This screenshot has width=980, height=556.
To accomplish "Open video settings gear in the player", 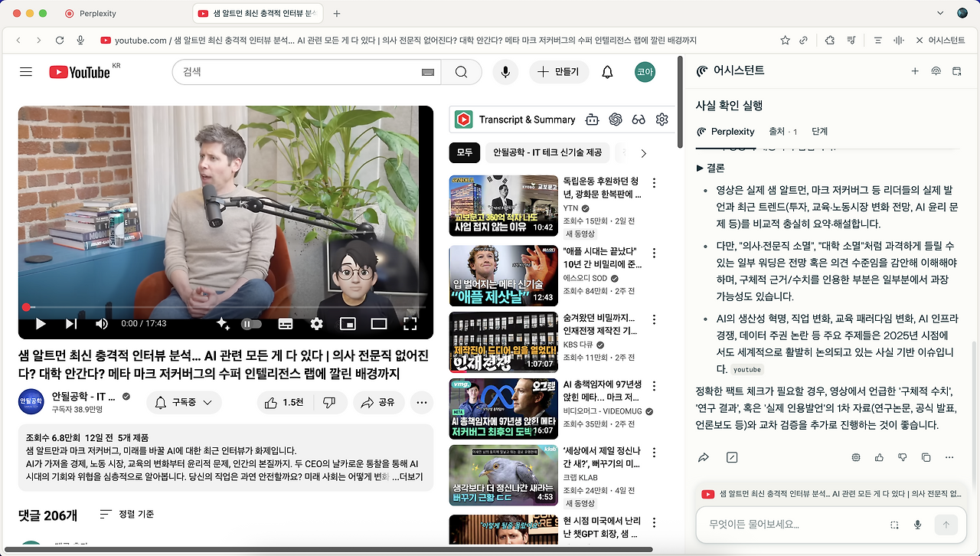I will pos(316,324).
